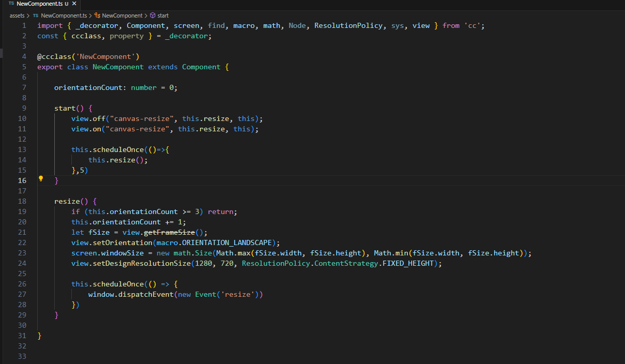Click view.on on line 11
625x364 pixels.
tap(86, 129)
